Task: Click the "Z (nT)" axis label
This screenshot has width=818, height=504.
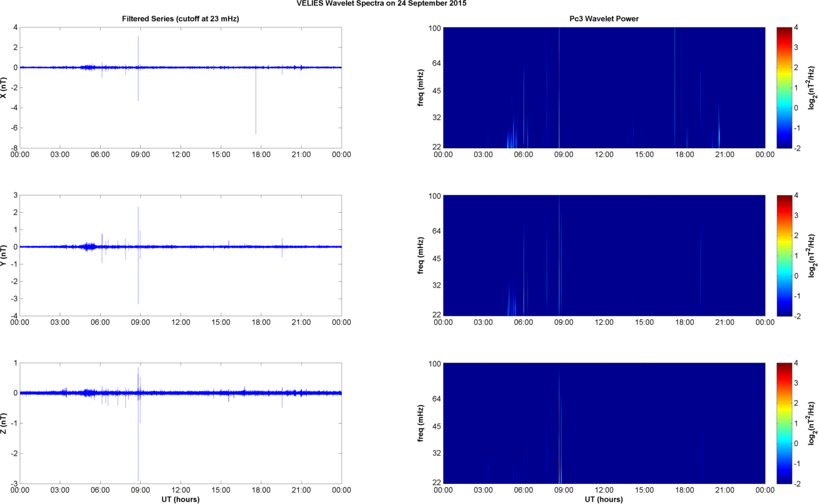Action: (5, 422)
